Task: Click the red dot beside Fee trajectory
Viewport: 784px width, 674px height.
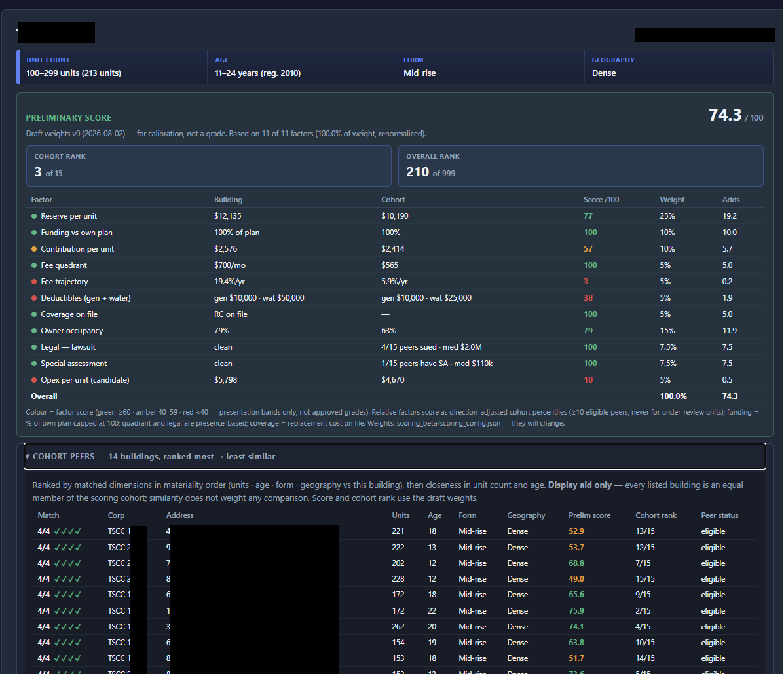Action: [34, 282]
